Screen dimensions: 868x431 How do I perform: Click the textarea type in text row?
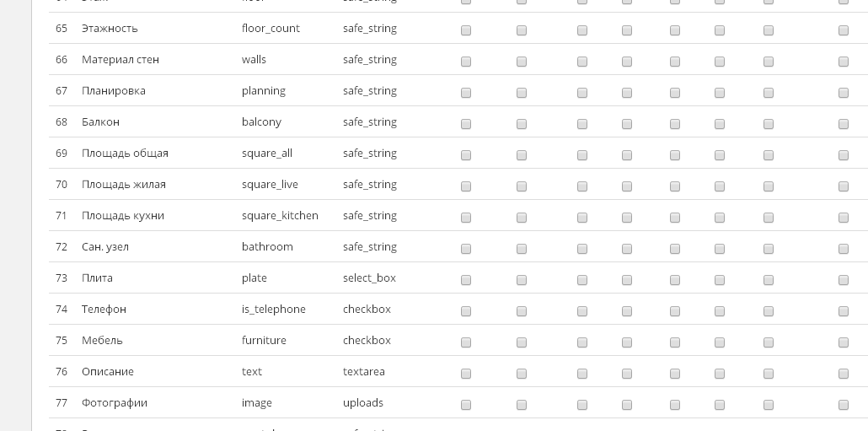coord(364,372)
